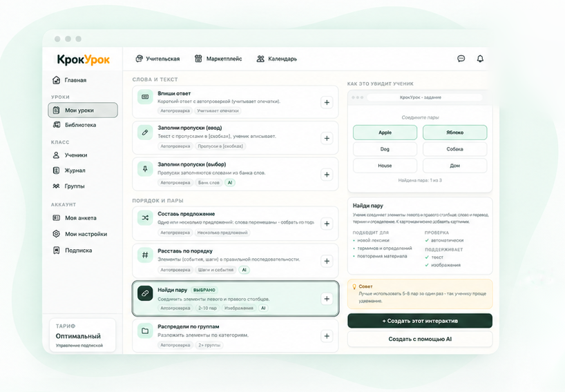Click the Журнал notebook icon
The width and height of the screenshot is (565, 392).
click(x=56, y=170)
